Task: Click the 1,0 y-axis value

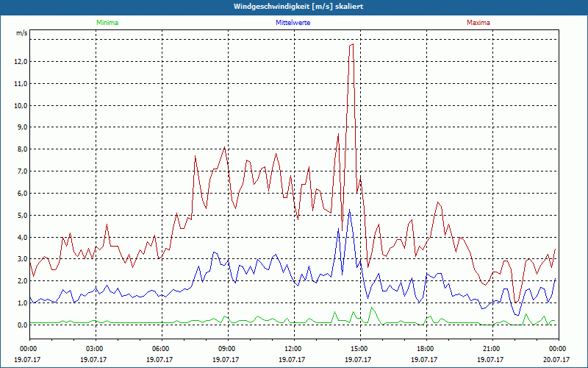Action: 22,303
